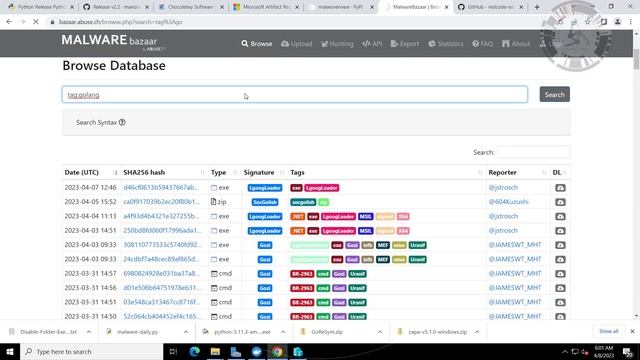Image resolution: width=640 pixels, height=360 pixels.
Task: Open reporter link @604Kuzushi
Action: pos(508,202)
